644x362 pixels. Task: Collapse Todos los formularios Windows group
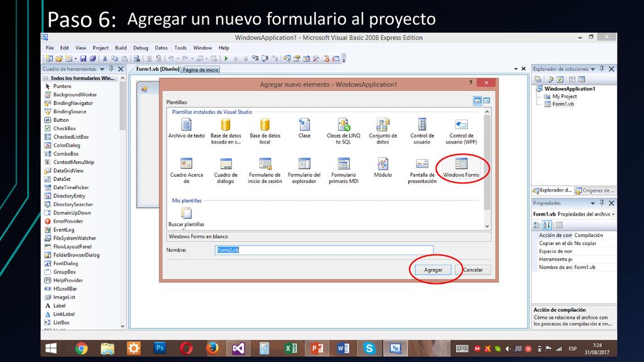coord(45,78)
